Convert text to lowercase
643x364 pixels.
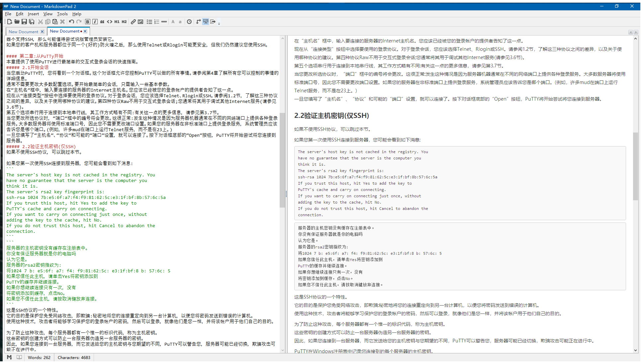click(180, 22)
